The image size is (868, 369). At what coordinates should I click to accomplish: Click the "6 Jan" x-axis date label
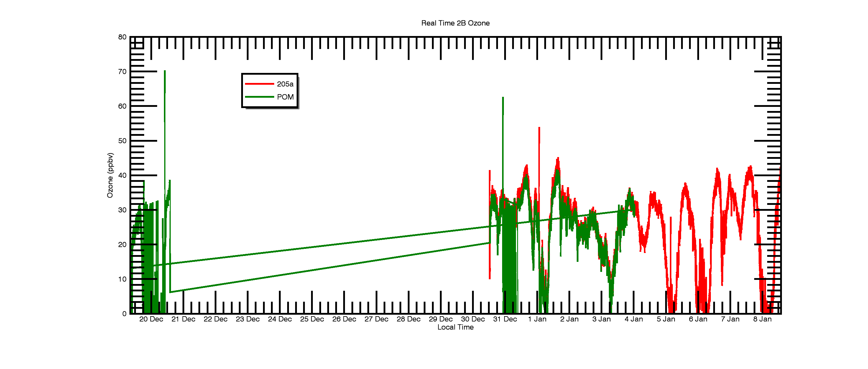click(x=698, y=319)
